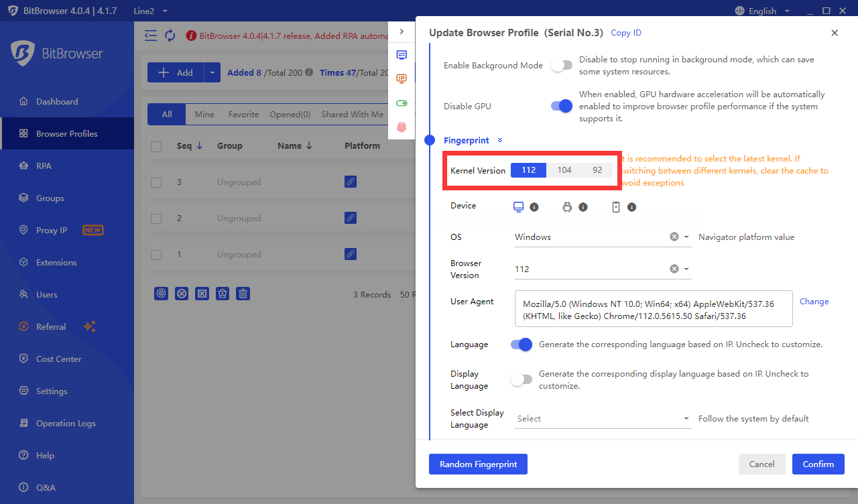Screen dimensions: 858x504
Task: Click the blue monitor icon in floating panel
Action: (402, 55)
